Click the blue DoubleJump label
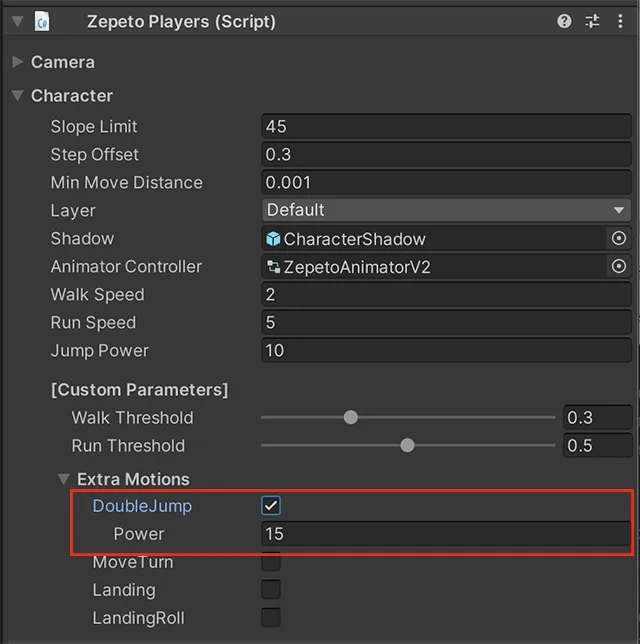The height and width of the screenshot is (644, 640). 142,506
